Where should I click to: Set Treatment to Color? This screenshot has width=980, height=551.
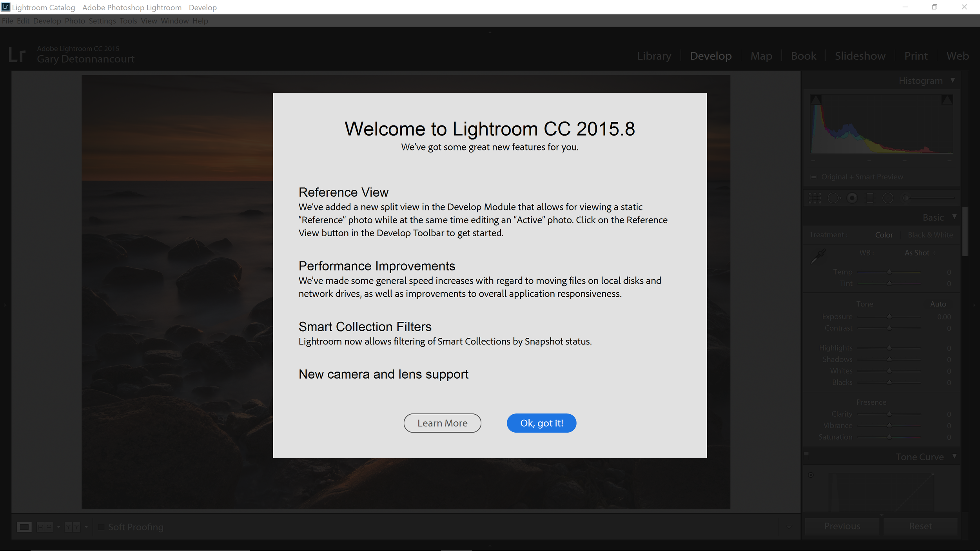(x=884, y=235)
